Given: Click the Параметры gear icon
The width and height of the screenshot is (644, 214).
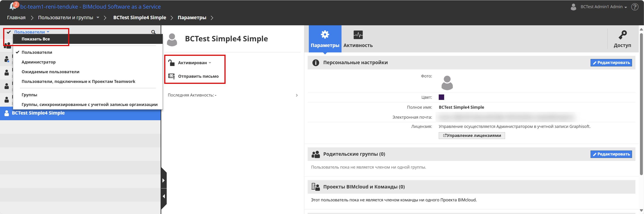Looking at the screenshot, I should [x=325, y=35].
